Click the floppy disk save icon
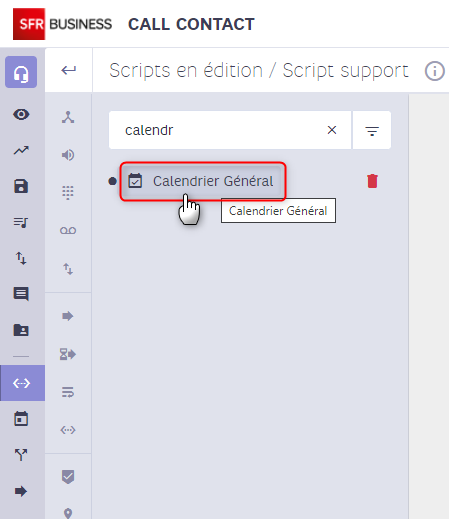449x519 pixels. pyautogui.click(x=21, y=186)
